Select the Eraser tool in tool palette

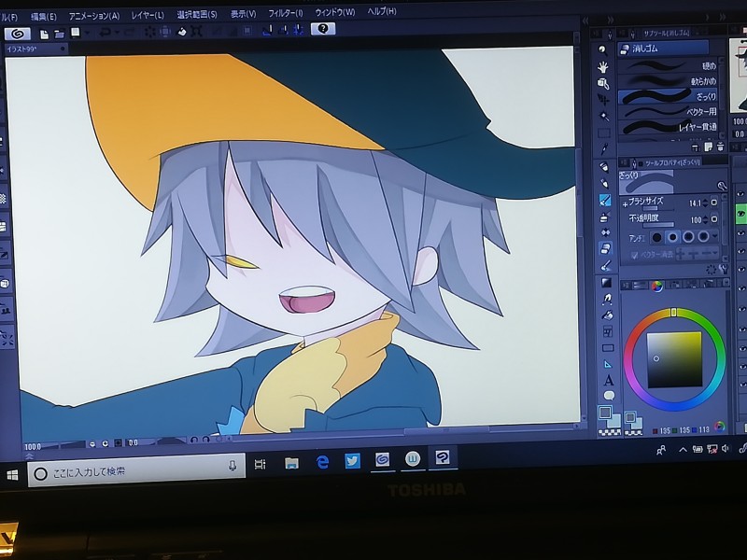point(605,248)
